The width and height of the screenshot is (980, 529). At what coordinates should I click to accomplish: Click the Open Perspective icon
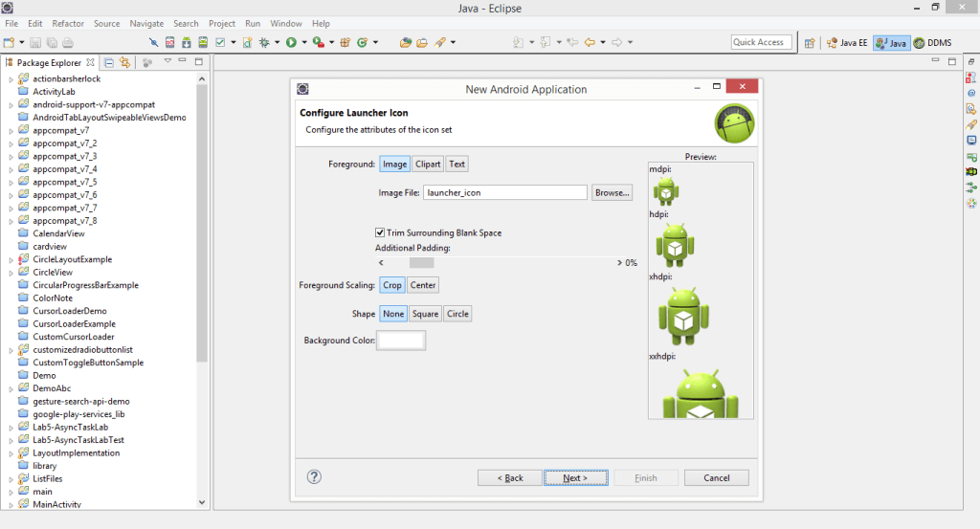tap(810, 43)
